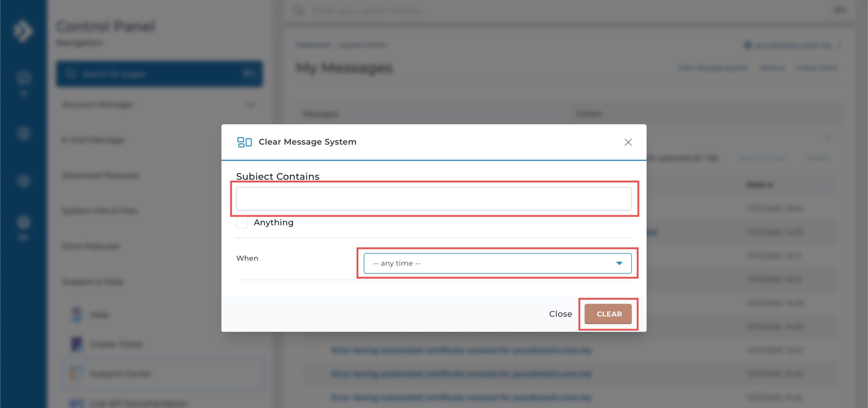Open the System Info & Files menu section
The image size is (868, 408).
[x=100, y=211]
